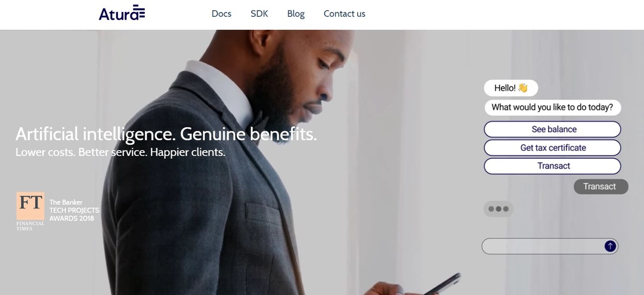
Task: Click the 'Lower costs. Better service.' subheading
Action: click(120, 152)
